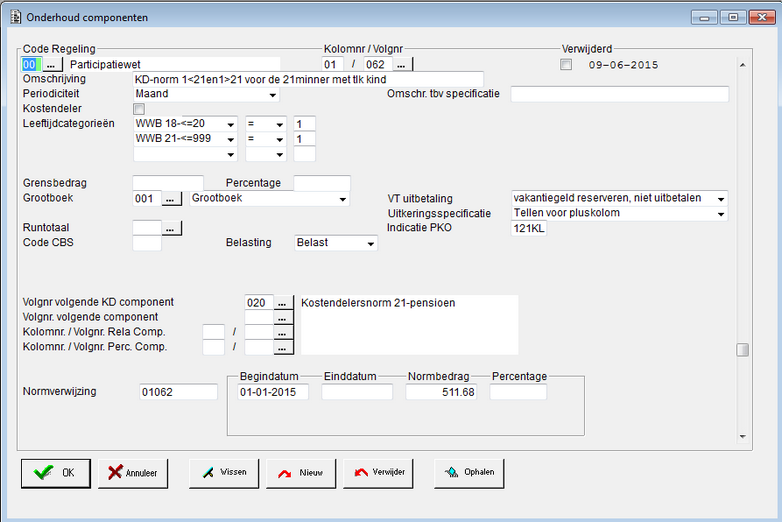Click the window document icon in title bar
Image resolution: width=782 pixels, height=522 pixels.
[15, 17]
